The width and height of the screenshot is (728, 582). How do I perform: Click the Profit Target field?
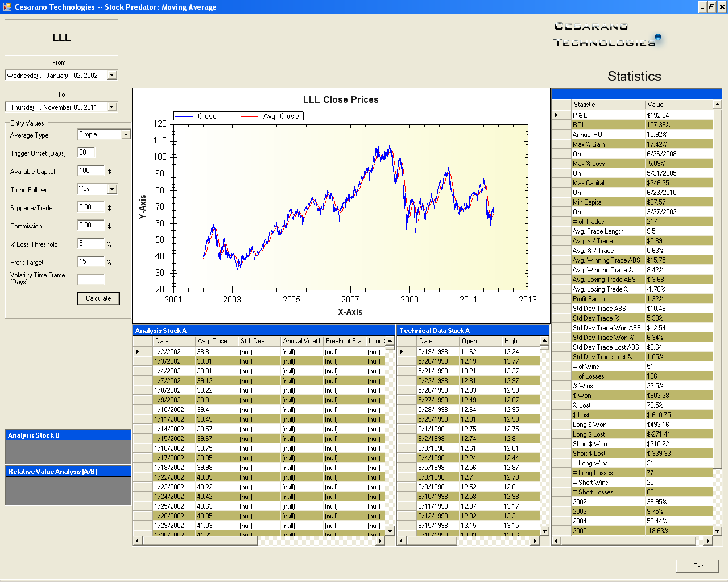91,261
